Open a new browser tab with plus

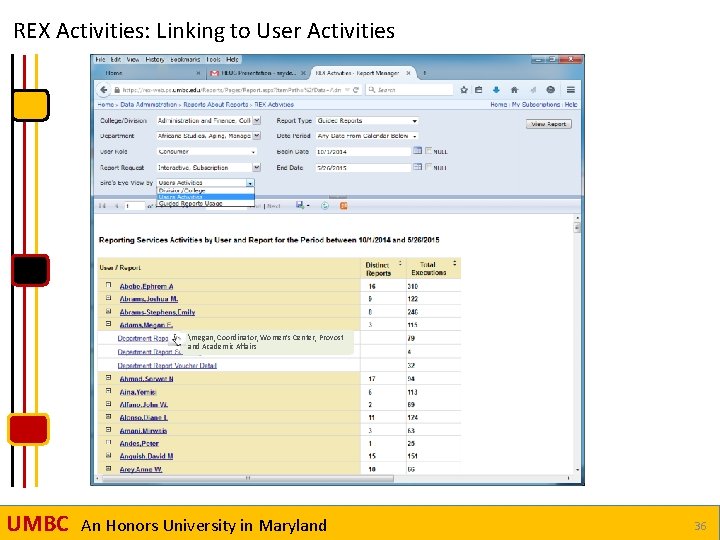425,73
